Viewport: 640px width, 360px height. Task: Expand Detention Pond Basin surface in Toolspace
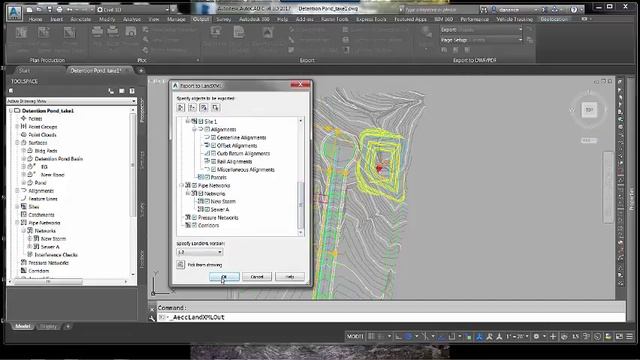click(24, 159)
